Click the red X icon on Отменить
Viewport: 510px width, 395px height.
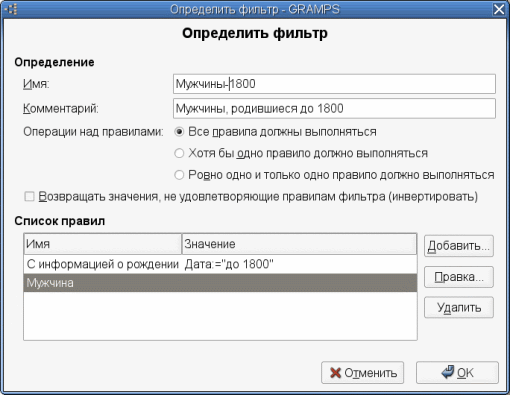point(335,373)
